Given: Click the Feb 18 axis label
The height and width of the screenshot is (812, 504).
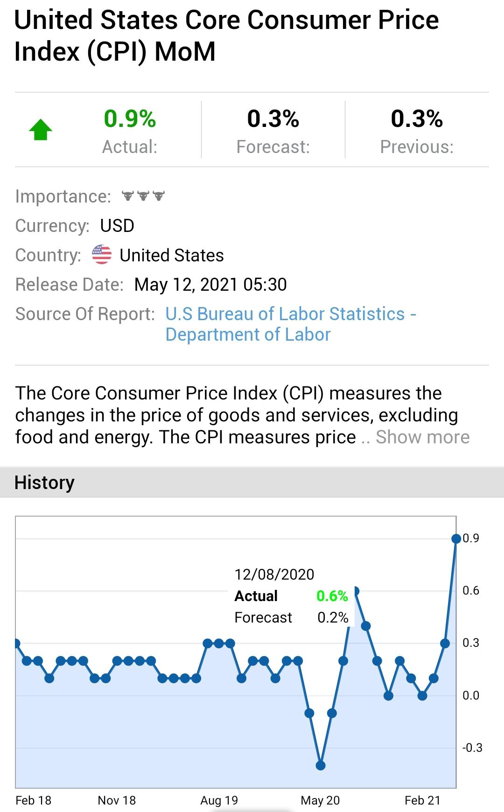Looking at the screenshot, I should [34, 800].
